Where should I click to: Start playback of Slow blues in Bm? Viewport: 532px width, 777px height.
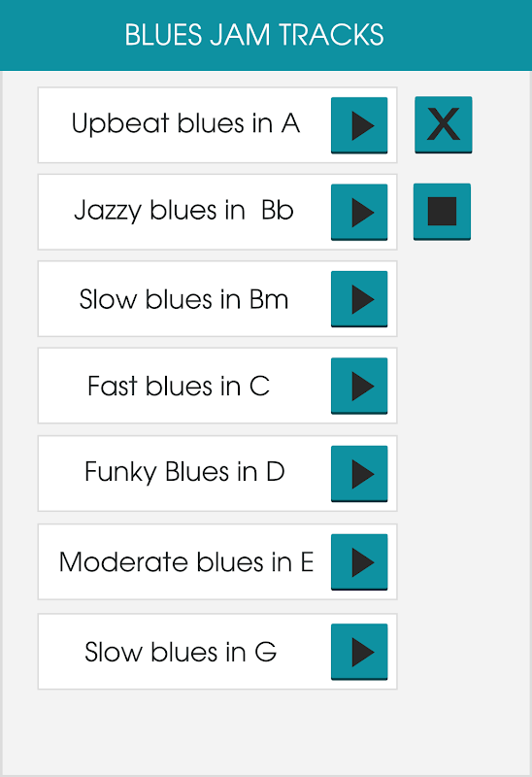pos(359,299)
